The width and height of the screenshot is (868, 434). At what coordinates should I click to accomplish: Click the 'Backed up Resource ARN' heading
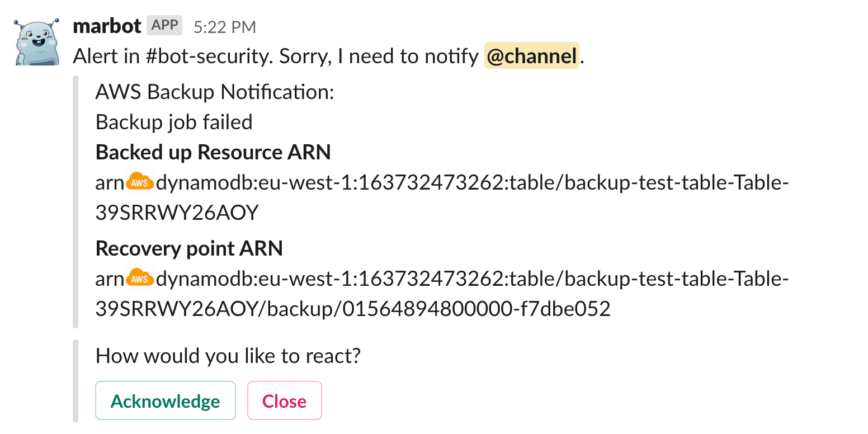213,152
